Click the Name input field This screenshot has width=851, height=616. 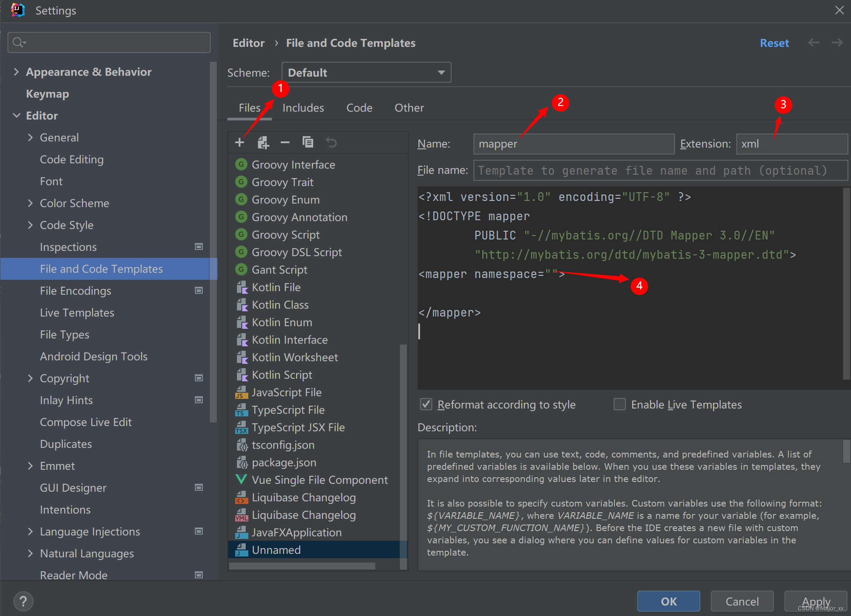[x=574, y=144]
